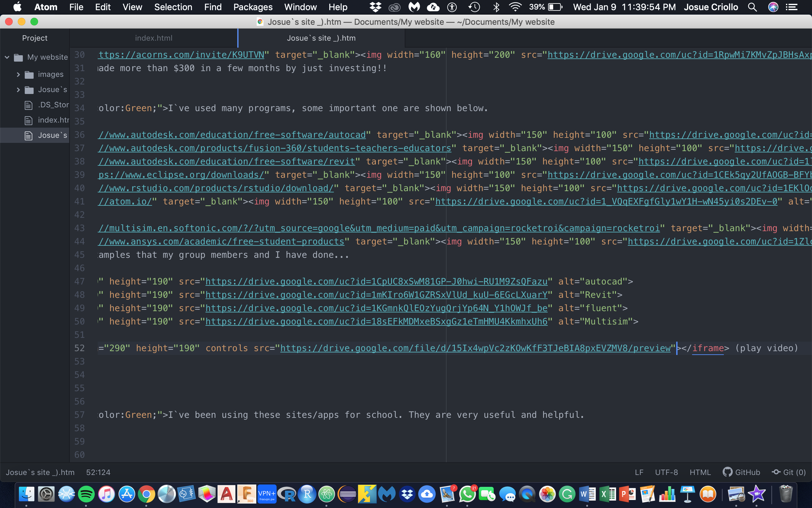This screenshot has height=508, width=812.
Task: Click the Dropbox icon in menu bar
Action: [x=375, y=7]
